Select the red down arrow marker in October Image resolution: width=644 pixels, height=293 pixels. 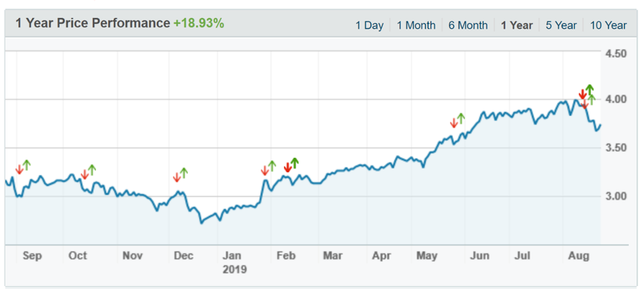click(x=85, y=174)
